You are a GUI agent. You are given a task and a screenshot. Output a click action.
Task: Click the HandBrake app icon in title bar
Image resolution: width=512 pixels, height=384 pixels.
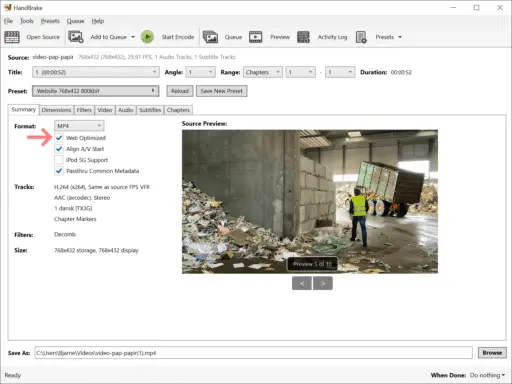pos(8,7)
